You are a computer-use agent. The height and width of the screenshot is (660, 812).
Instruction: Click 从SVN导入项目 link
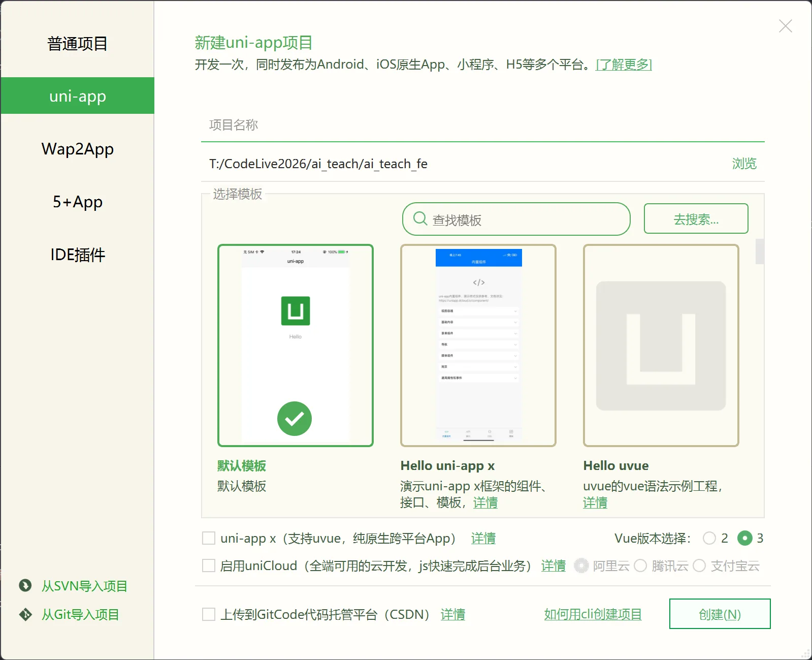click(84, 586)
